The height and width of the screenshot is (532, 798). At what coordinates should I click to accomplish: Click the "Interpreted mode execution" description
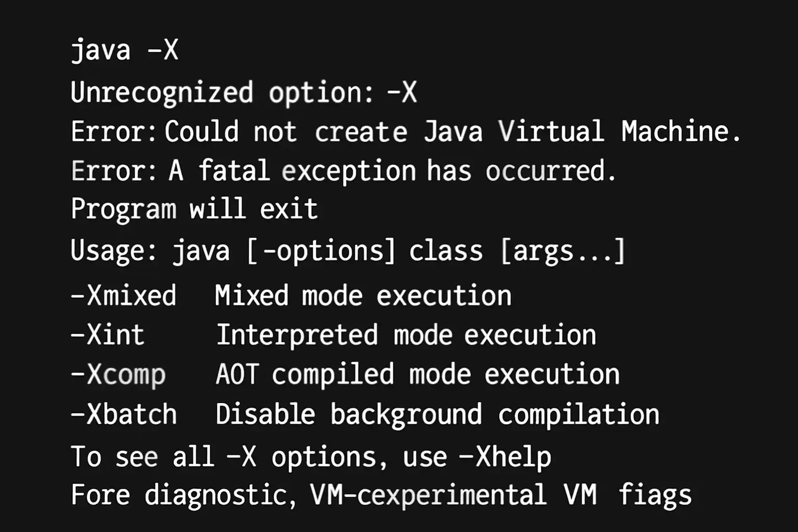point(406,335)
